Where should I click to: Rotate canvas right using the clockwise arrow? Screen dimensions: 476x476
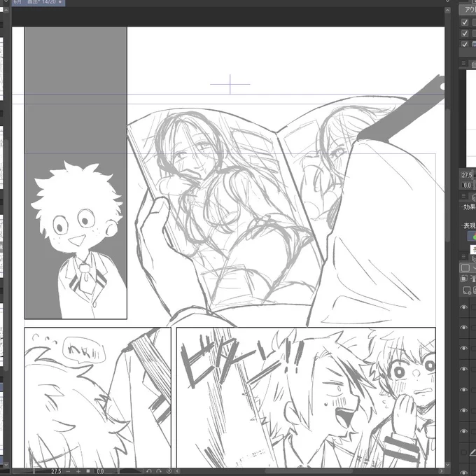pyautogui.click(x=158, y=471)
